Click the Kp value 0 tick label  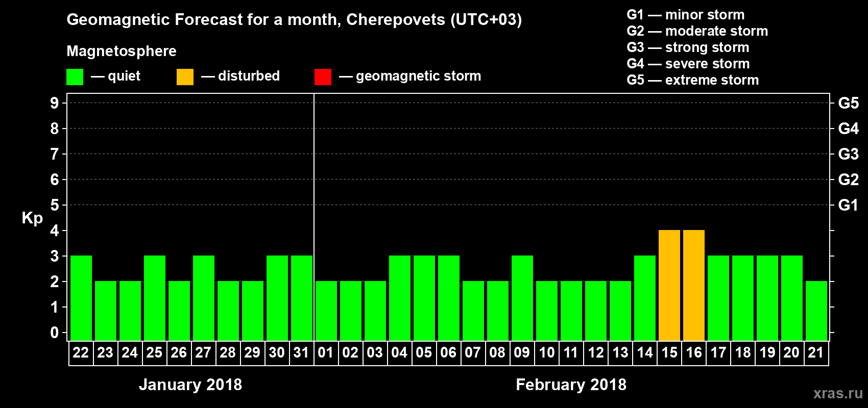55,333
